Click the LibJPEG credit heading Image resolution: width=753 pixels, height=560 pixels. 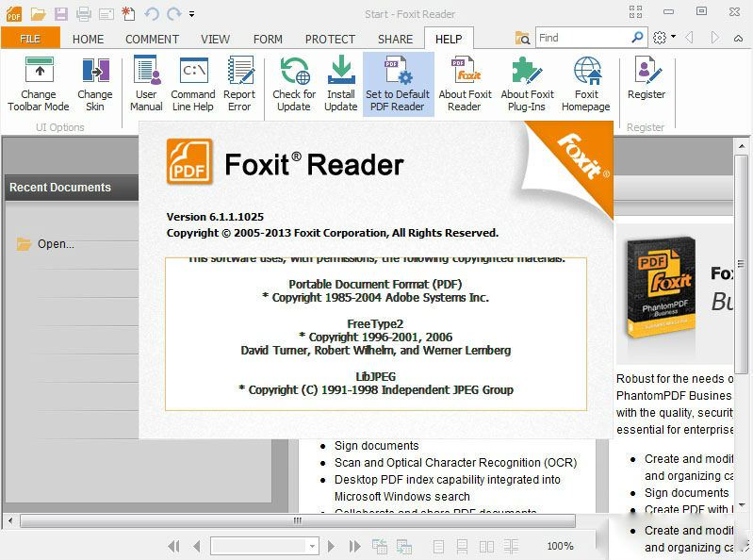(375, 377)
